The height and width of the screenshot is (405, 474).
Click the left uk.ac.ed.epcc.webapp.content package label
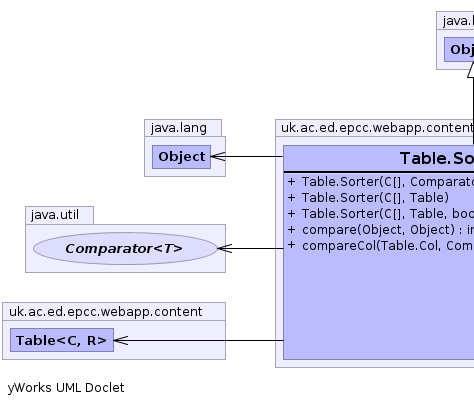(105, 312)
